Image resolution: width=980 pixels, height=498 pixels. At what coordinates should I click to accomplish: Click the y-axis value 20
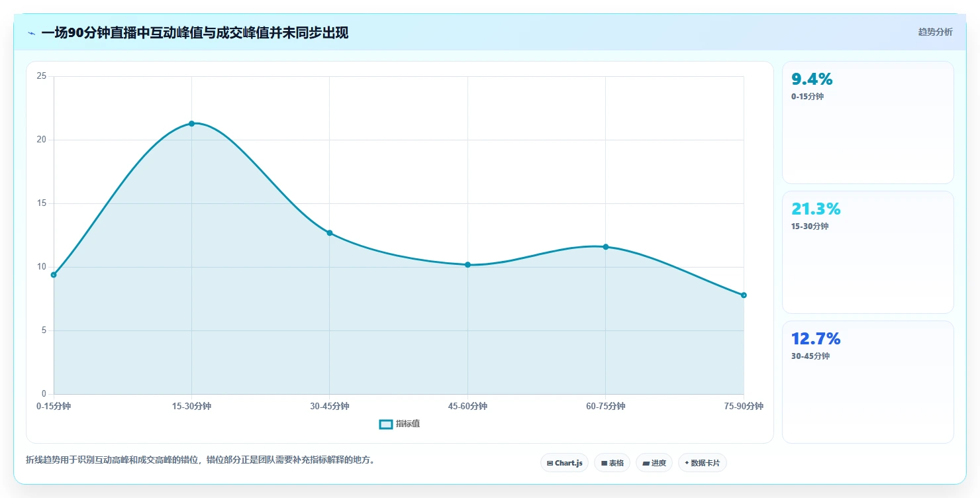(x=41, y=140)
